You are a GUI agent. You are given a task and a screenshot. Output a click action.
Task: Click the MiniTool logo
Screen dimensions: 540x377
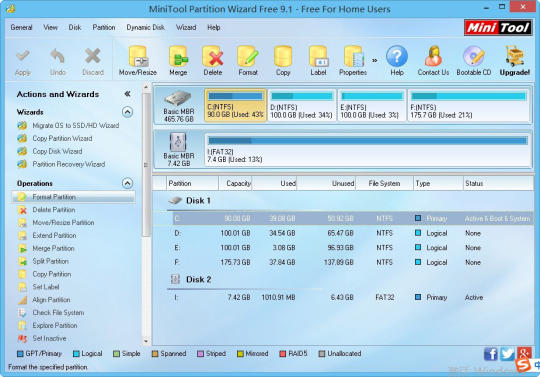(x=498, y=28)
